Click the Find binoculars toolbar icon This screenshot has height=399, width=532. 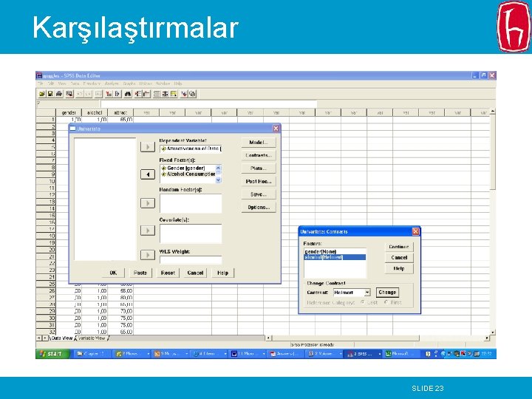[128, 94]
